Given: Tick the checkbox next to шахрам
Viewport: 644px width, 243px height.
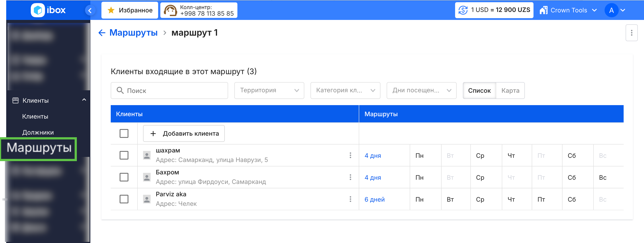Looking at the screenshot, I should click(x=124, y=155).
